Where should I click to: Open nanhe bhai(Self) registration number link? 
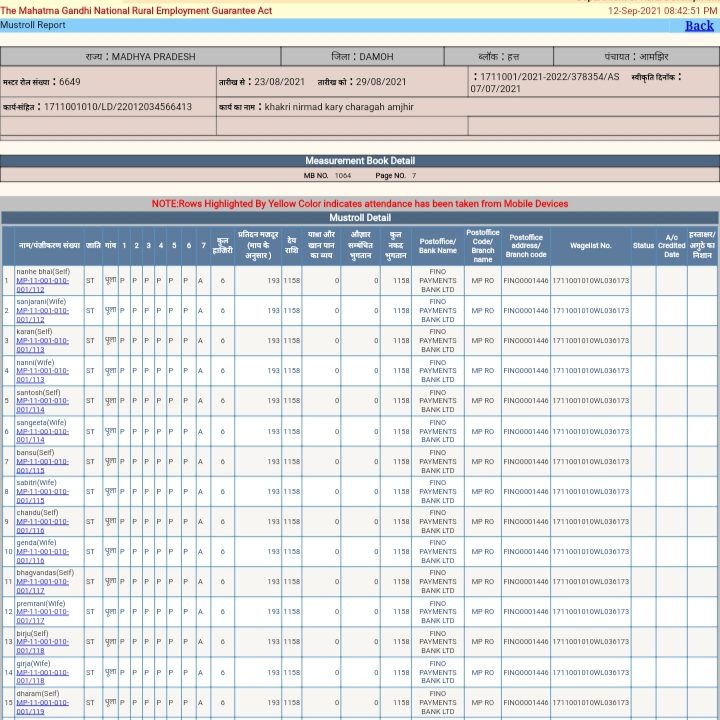tap(42, 285)
